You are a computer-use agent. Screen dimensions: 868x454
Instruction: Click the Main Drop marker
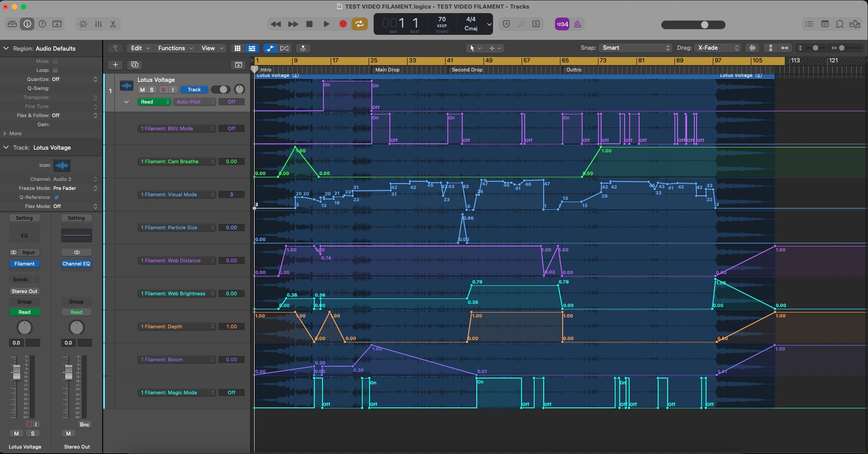(x=387, y=70)
